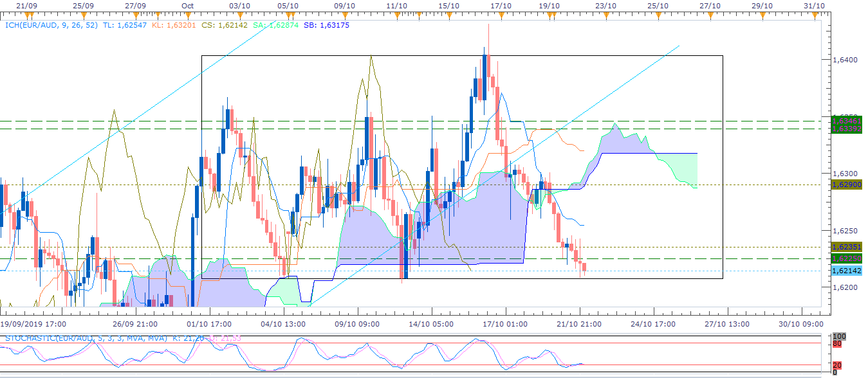Select the ICH(EUR/AUD, 9, 26, 52) indicator label

[x=52, y=25]
